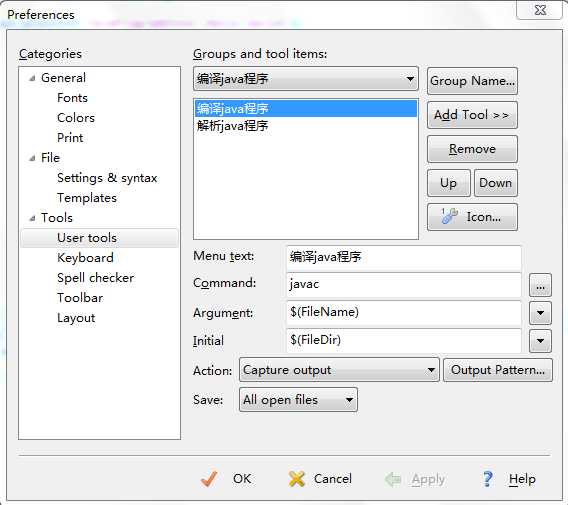This screenshot has height=505, width=568.
Task: Open Keyboard category
Action: point(85,258)
